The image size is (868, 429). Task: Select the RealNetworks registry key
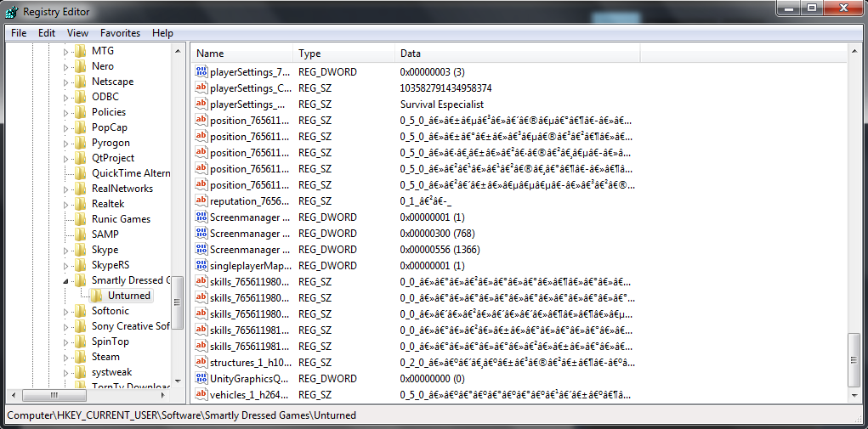pyautogui.click(x=122, y=189)
